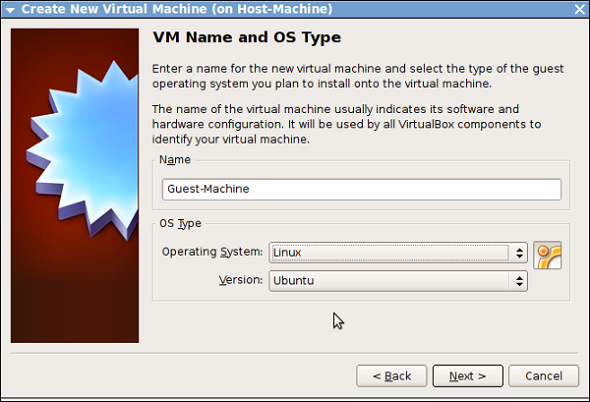Open the window menu arrow in title bar
Screen dimensions: 590x402
click(x=10, y=10)
